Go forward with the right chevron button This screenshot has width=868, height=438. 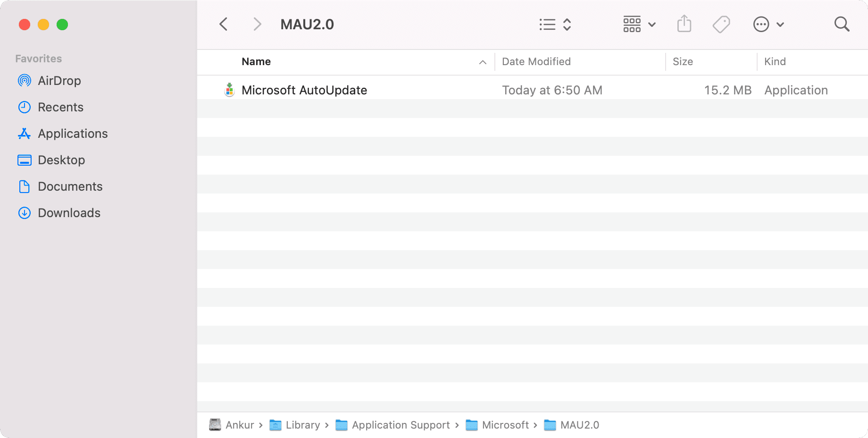click(x=257, y=24)
